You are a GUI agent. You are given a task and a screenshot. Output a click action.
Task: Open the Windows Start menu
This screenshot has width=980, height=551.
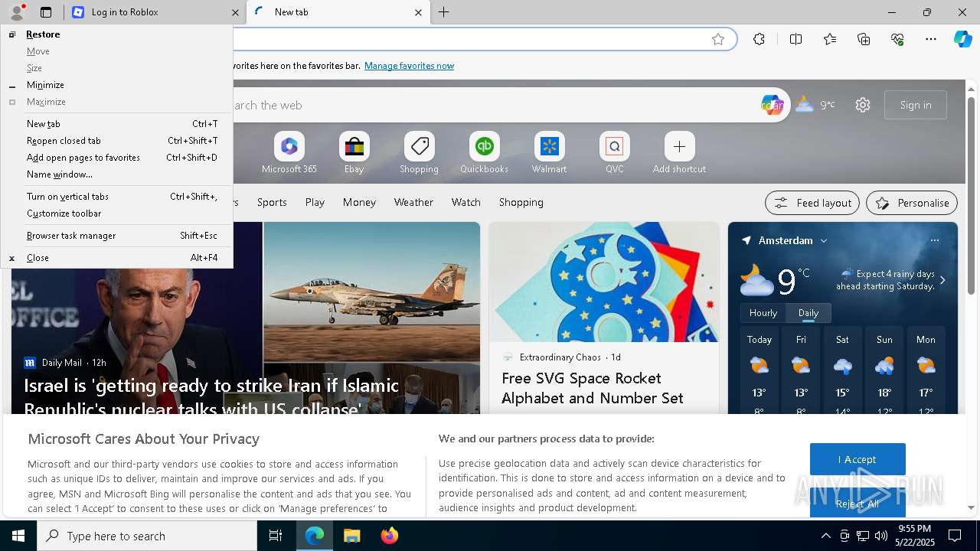point(18,536)
